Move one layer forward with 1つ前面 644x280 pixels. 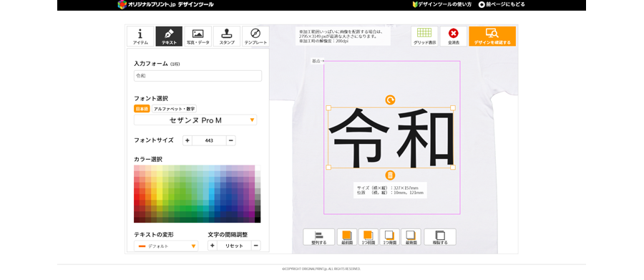pyautogui.click(x=369, y=237)
